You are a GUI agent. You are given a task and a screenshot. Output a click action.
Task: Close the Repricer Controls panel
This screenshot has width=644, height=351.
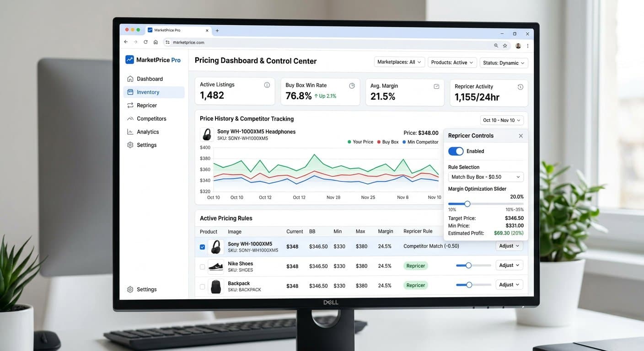521,136
